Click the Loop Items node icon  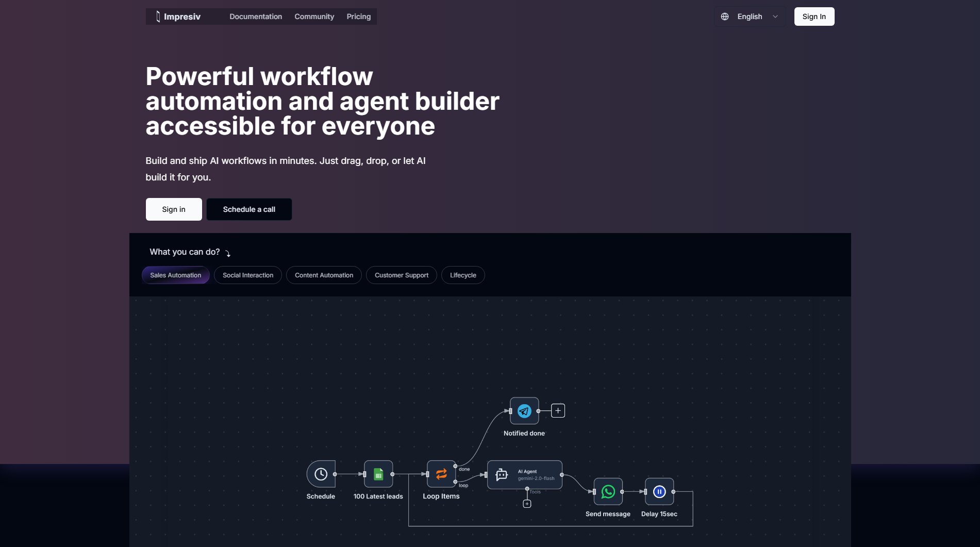pos(441,474)
